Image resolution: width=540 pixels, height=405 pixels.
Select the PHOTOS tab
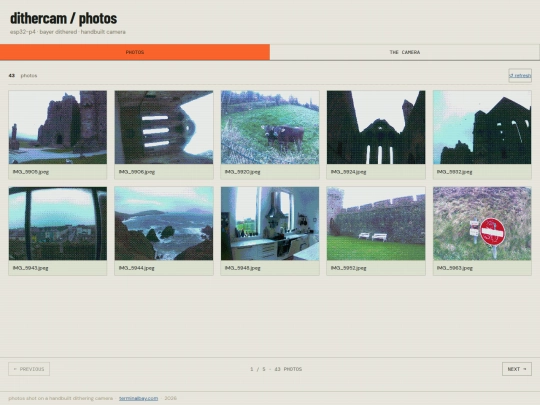click(x=135, y=52)
